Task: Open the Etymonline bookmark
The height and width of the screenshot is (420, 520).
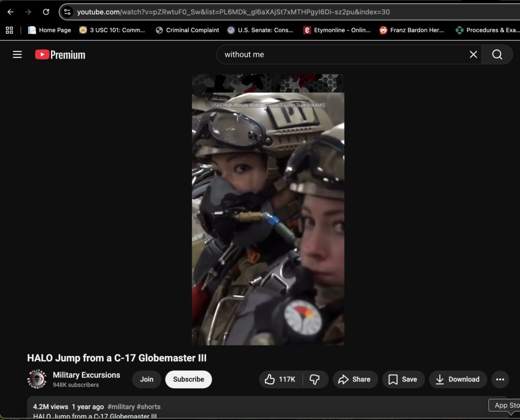Action: click(x=337, y=30)
